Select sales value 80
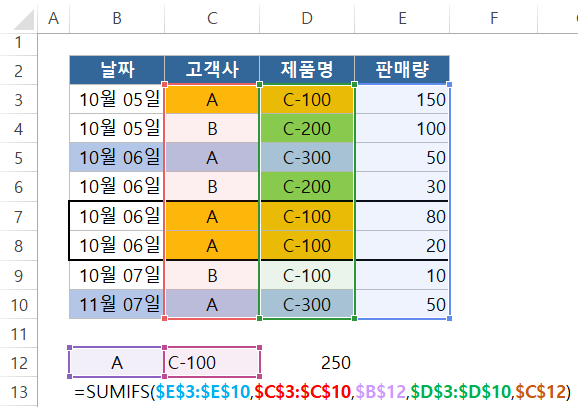 point(402,216)
